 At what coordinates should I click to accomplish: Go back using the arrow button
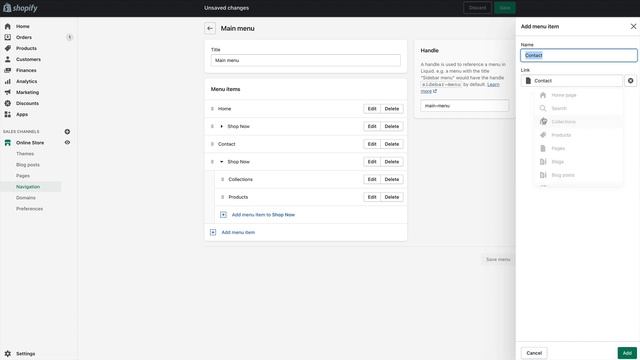click(210, 28)
